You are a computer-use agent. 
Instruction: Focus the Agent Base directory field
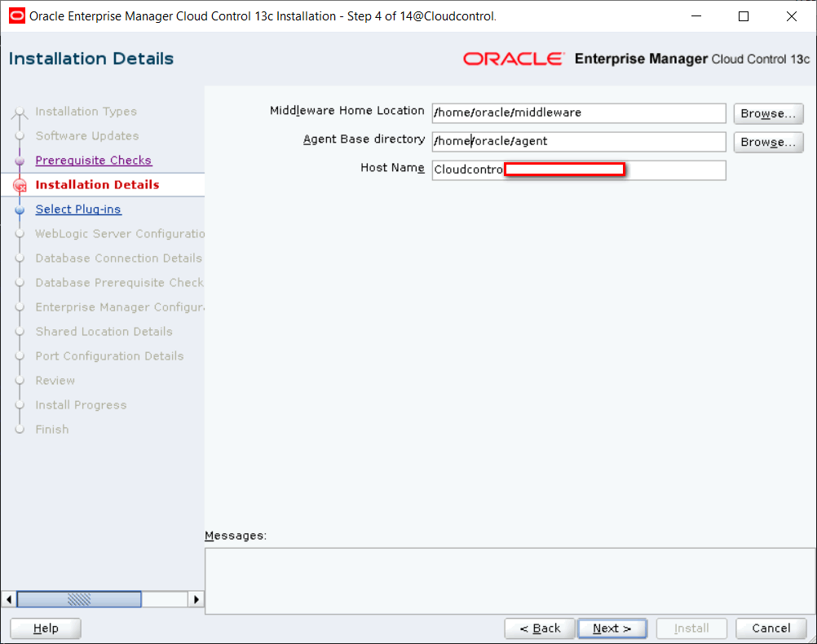(x=578, y=142)
